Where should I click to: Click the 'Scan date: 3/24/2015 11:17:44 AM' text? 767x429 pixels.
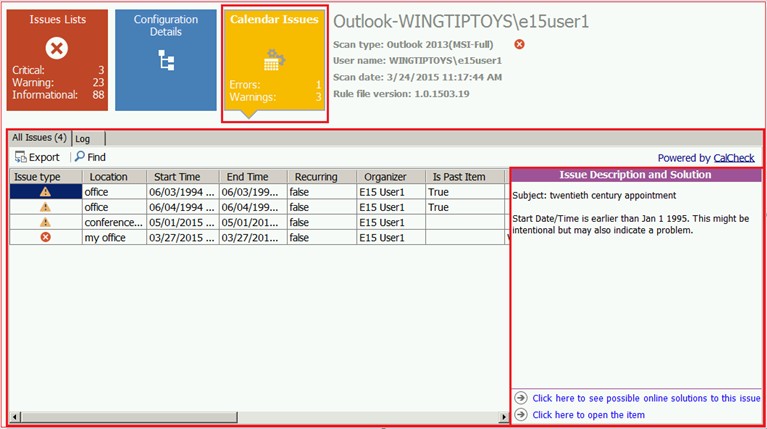pos(417,77)
